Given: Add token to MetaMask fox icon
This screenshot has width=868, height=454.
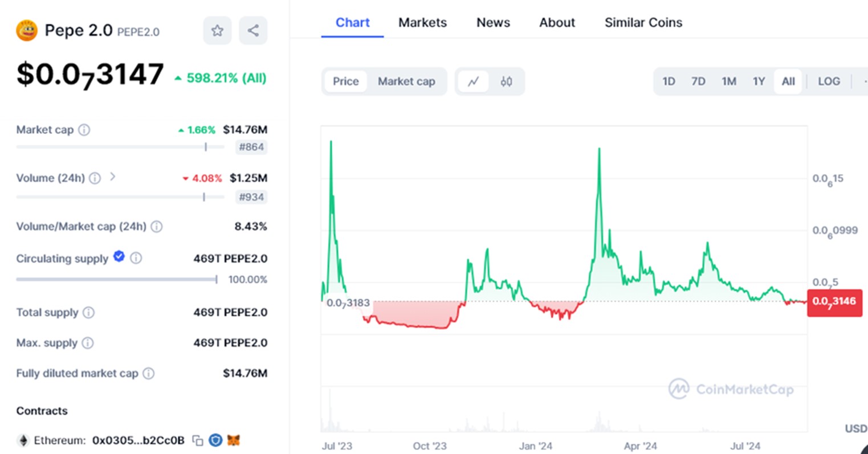Looking at the screenshot, I should [x=233, y=440].
